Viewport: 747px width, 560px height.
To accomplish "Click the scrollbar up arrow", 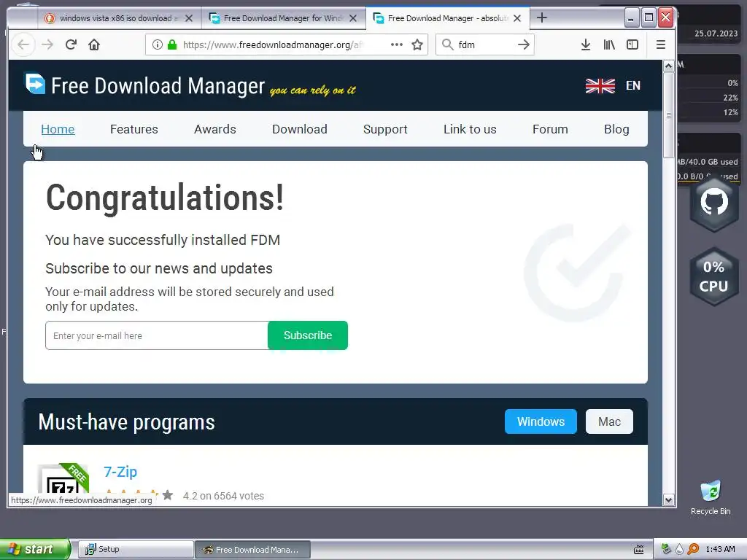I will point(668,66).
